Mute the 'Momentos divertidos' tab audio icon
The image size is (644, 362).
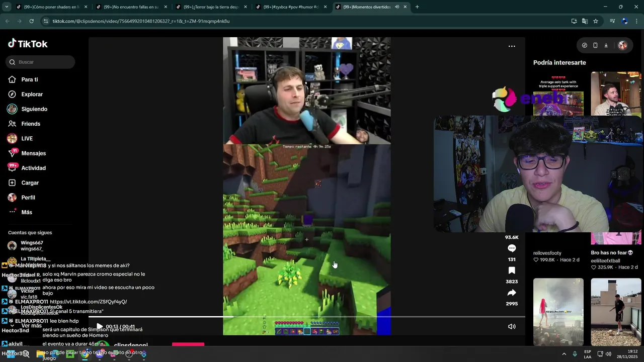[x=397, y=7]
